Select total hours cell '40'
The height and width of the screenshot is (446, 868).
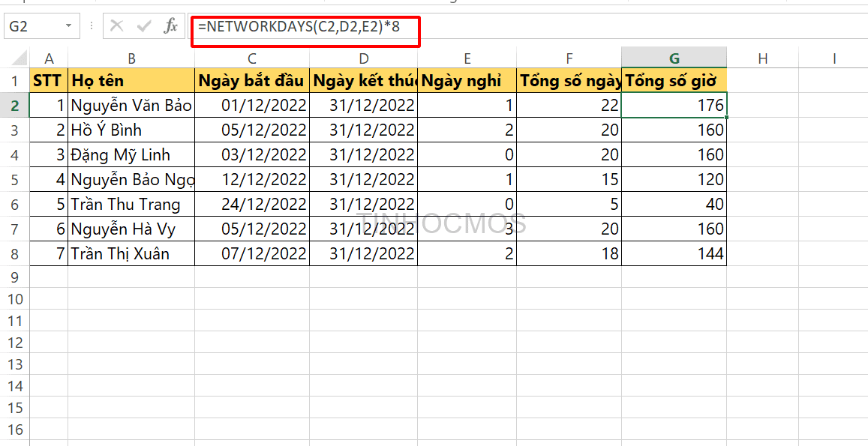point(674,204)
